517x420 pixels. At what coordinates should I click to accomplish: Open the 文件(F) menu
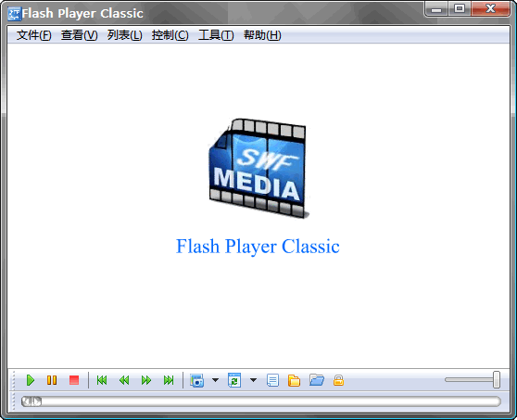[x=34, y=35]
